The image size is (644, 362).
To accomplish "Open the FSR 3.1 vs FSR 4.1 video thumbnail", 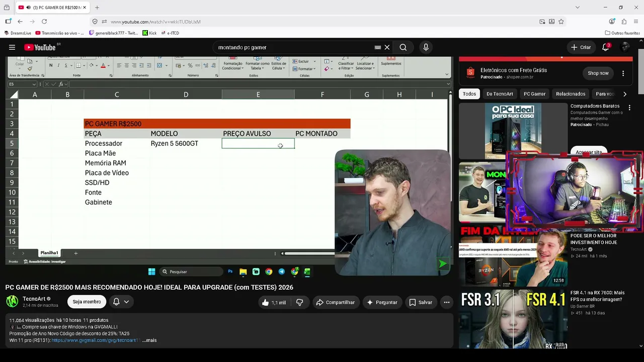I will coord(513,319).
